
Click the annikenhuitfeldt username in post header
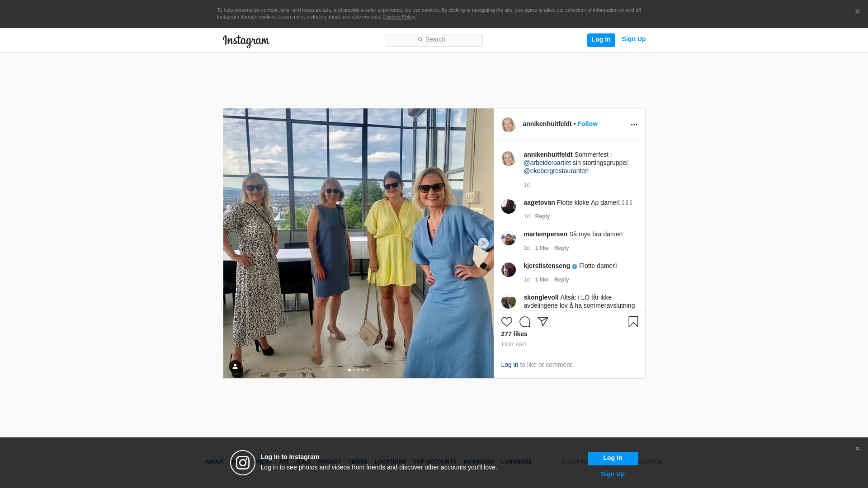point(547,124)
